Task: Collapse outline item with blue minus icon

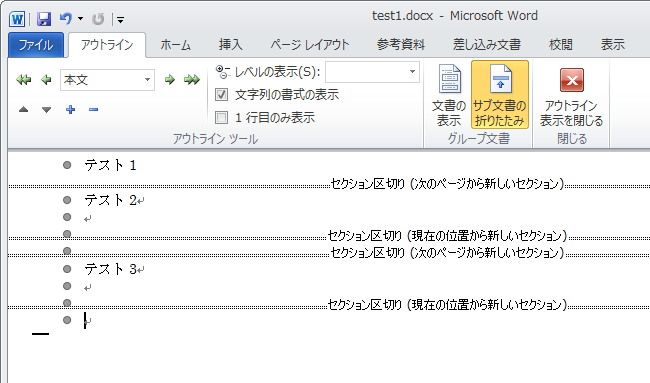Action: pos(93,109)
